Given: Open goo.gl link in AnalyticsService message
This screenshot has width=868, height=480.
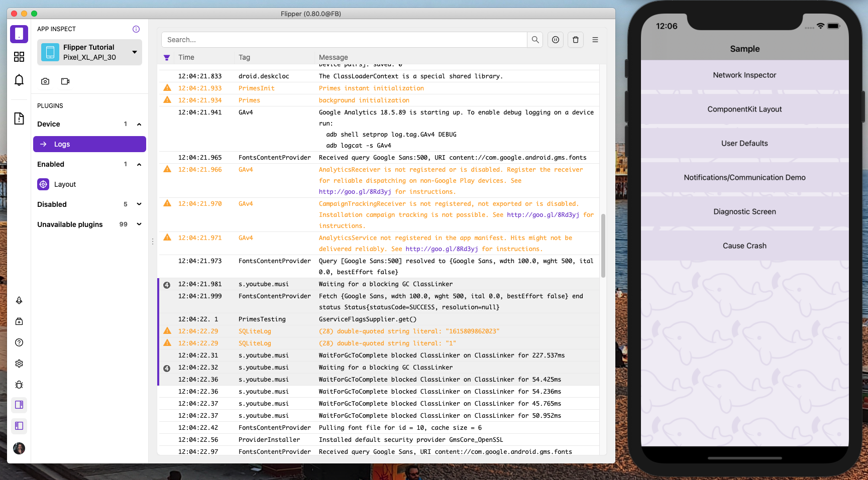Looking at the screenshot, I should point(442,249).
